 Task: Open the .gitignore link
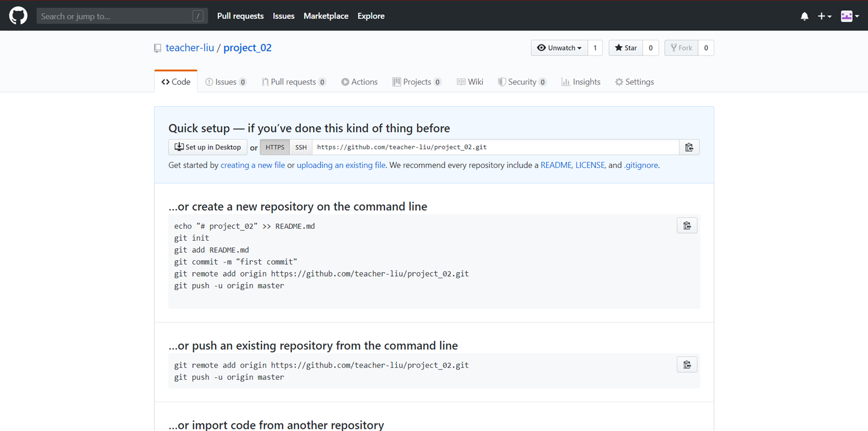click(641, 165)
